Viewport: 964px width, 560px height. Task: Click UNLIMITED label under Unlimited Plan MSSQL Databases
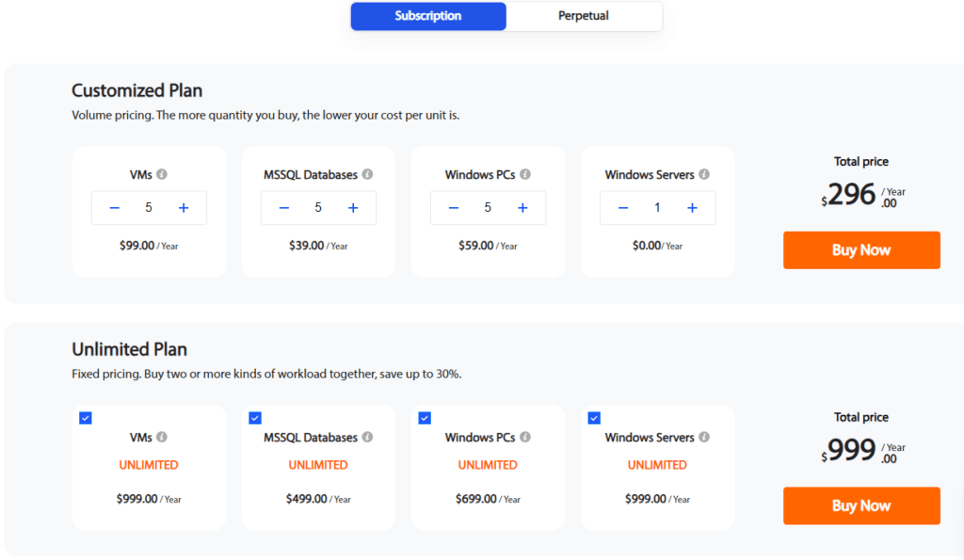click(318, 465)
